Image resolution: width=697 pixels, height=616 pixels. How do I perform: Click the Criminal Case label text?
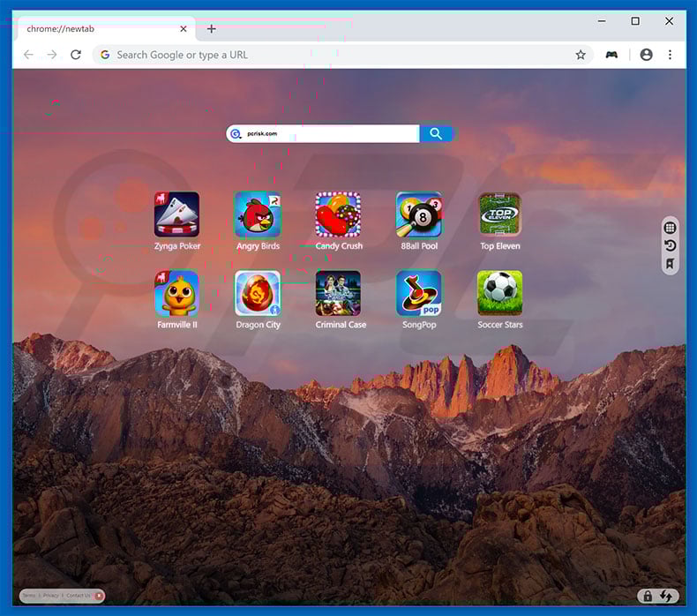341,325
